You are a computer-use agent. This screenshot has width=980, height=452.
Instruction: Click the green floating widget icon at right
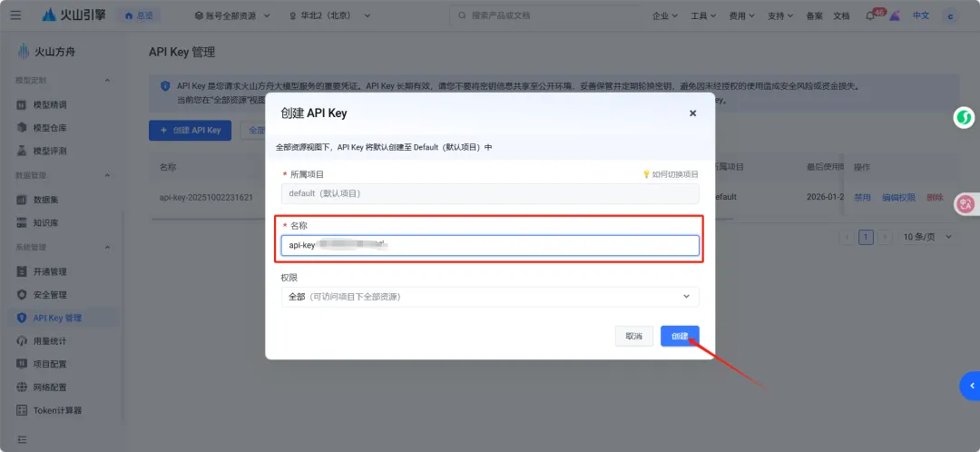pyautogui.click(x=965, y=117)
